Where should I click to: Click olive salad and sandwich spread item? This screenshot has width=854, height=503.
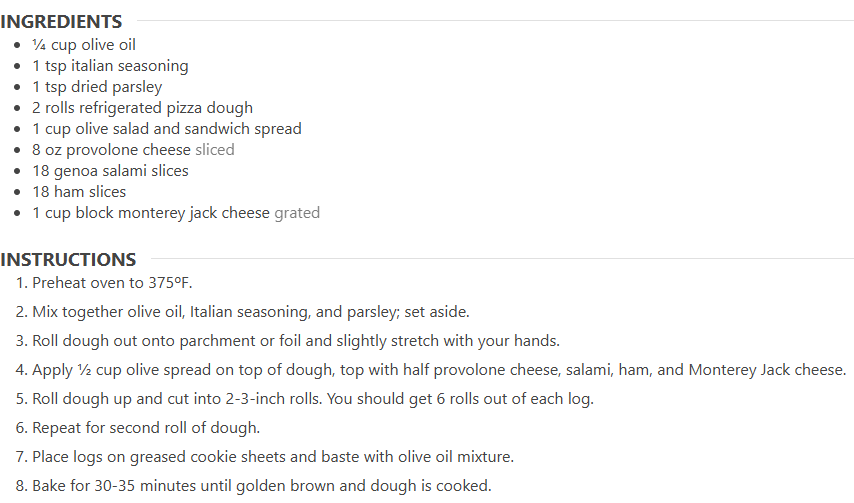167,129
